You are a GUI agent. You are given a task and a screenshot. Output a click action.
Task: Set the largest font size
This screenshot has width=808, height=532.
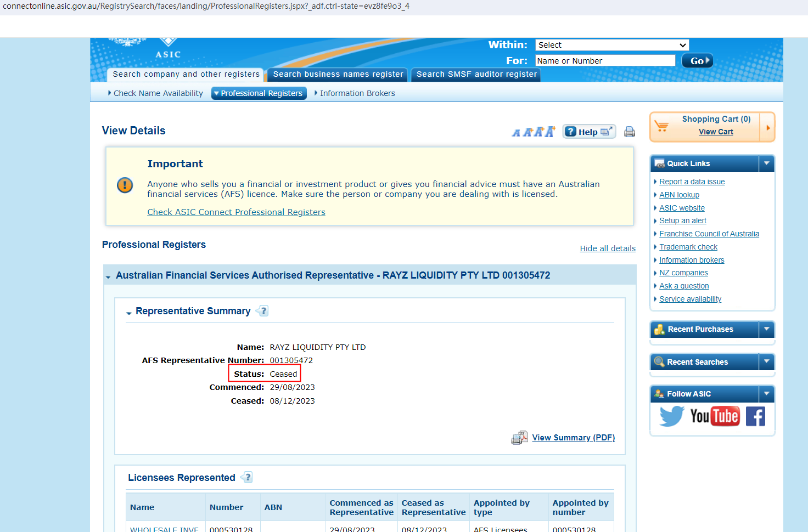[550, 131]
